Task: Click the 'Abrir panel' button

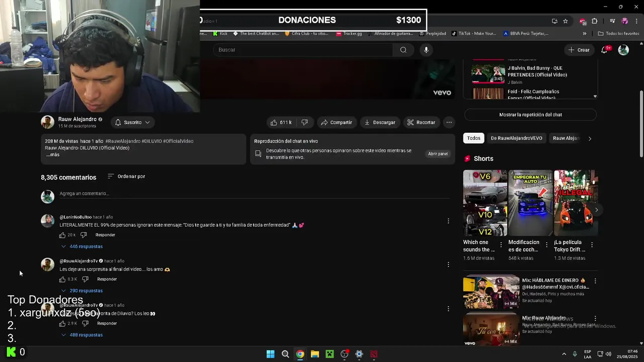Action: coord(438,154)
